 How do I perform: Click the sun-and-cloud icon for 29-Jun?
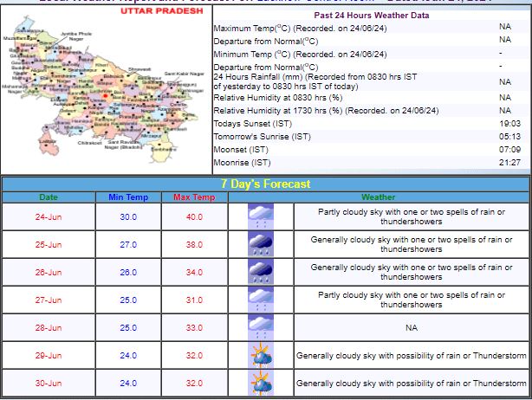[x=261, y=355]
